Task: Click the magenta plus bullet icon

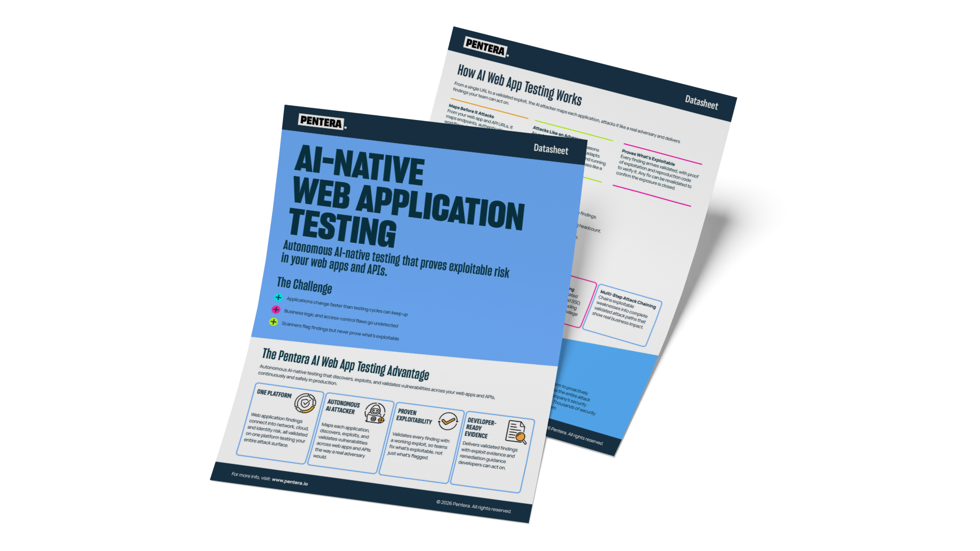Action: [x=276, y=310]
